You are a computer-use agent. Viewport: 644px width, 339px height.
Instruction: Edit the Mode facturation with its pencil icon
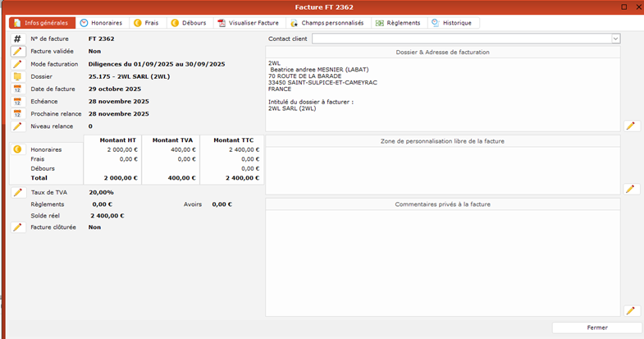click(x=17, y=64)
